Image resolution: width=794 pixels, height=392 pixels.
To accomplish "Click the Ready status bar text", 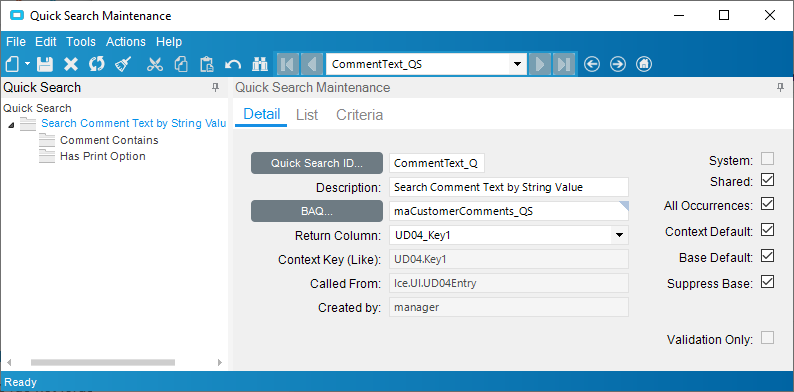I will coord(21,382).
